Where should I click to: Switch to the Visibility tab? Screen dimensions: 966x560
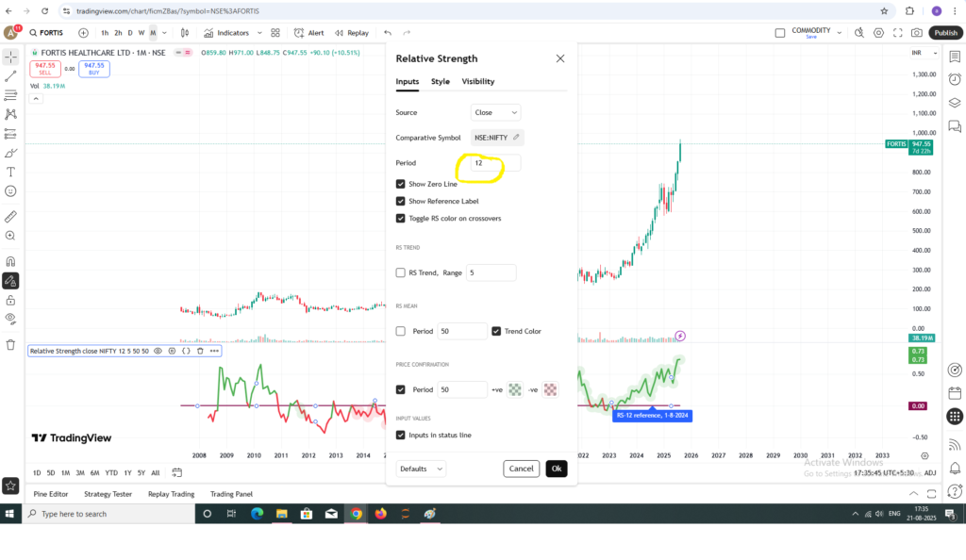coord(478,81)
